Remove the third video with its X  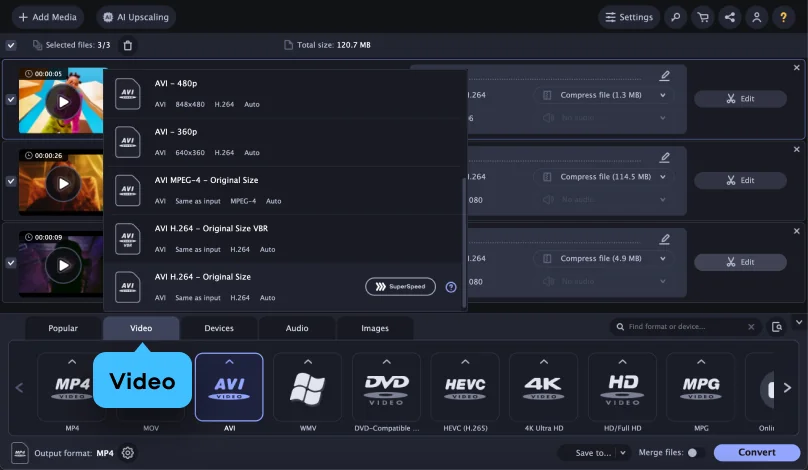797,231
